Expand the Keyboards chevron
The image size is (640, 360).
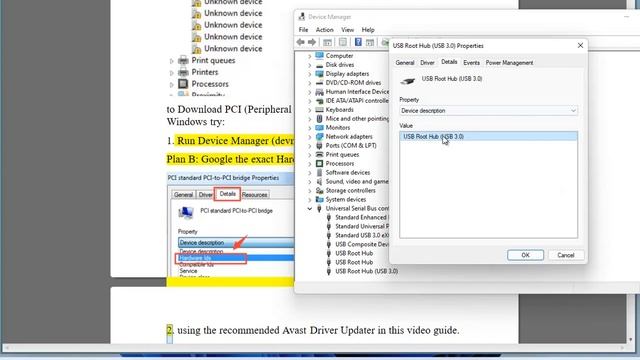pos(309,110)
